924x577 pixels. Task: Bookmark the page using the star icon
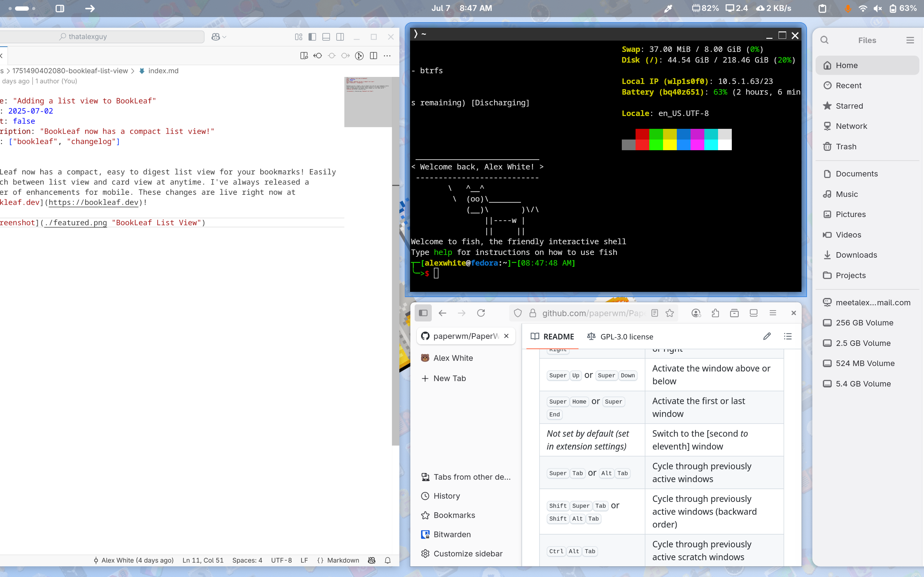tap(670, 313)
